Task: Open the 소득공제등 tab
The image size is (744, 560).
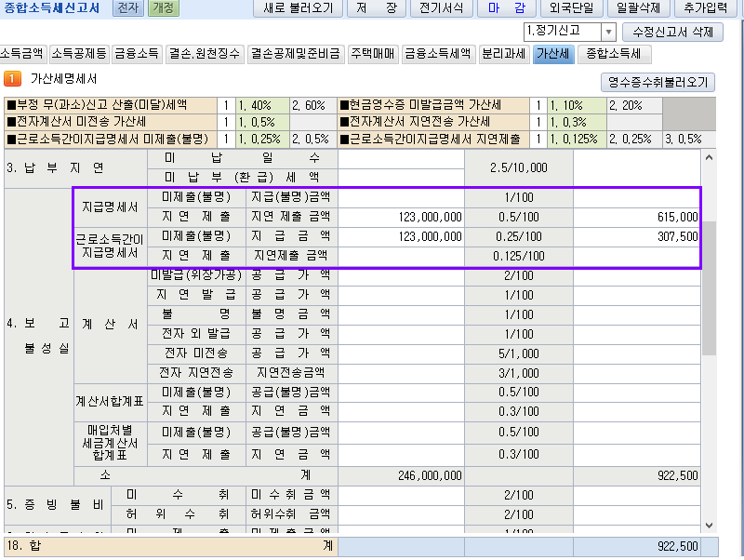Action: [79, 54]
